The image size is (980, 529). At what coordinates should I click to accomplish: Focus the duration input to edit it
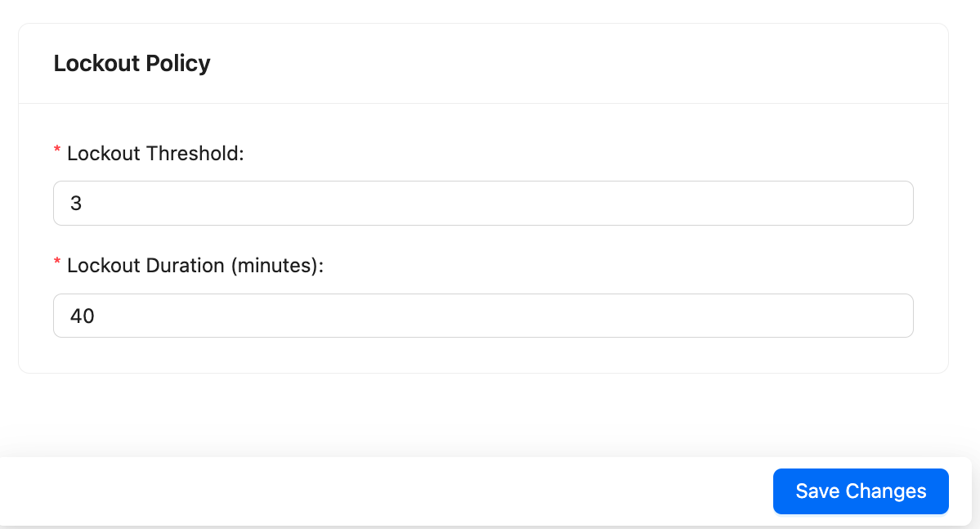(x=327, y=315)
